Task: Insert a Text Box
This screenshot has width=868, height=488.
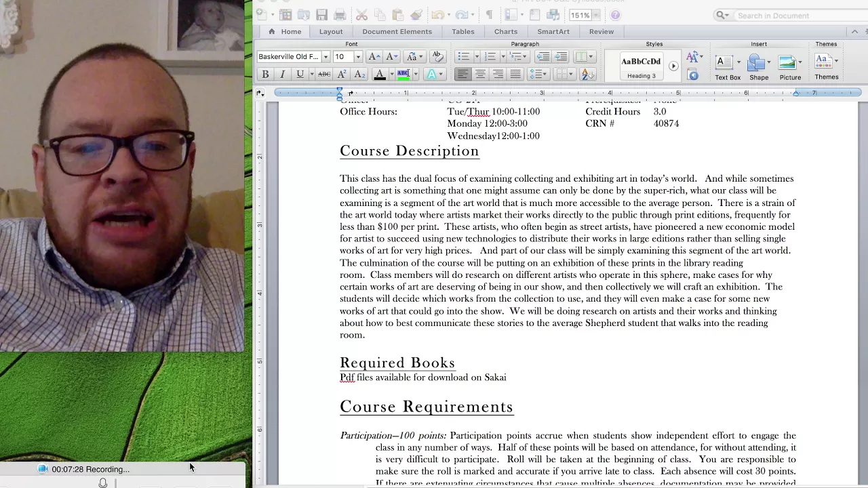Action: pyautogui.click(x=727, y=66)
